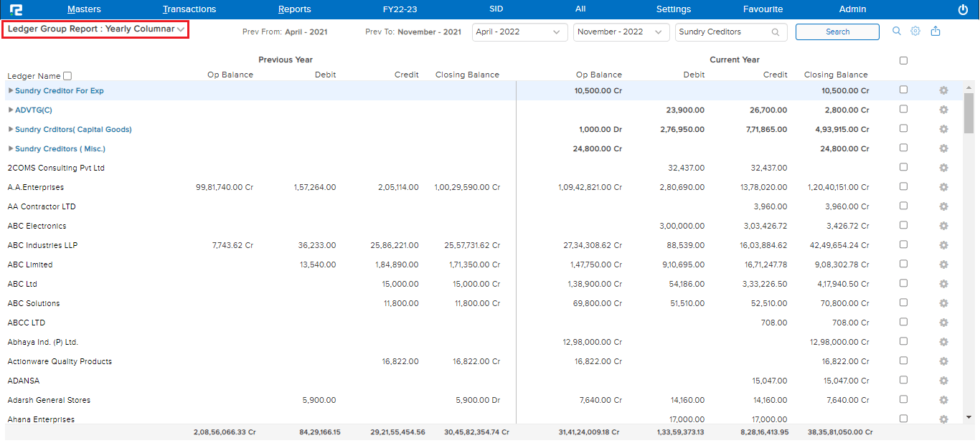The width and height of the screenshot is (980, 448).
Task: Click gear icon for ABC Limited row
Action: click(x=943, y=264)
